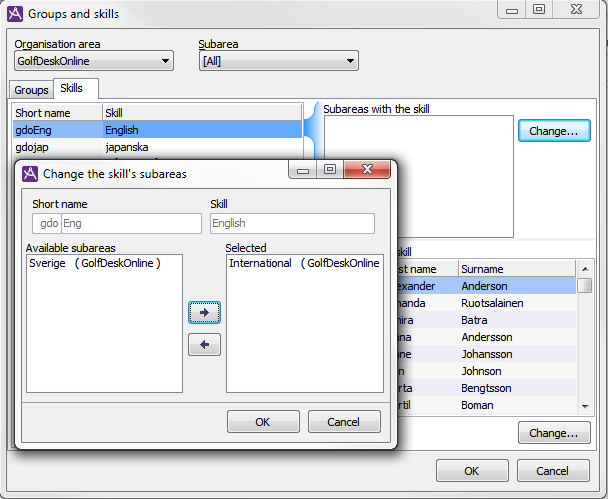Select International in the Selected list
The width and height of the screenshot is (608, 499).
(x=303, y=264)
